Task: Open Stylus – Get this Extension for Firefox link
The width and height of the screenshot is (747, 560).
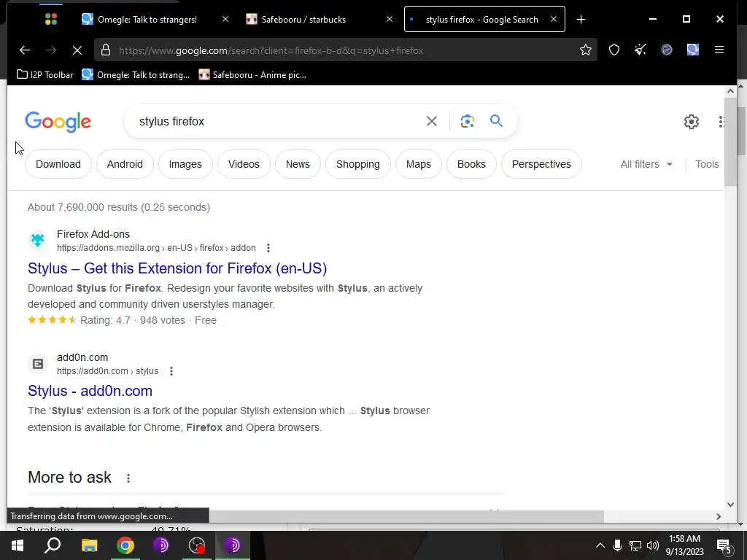Action: (177, 268)
